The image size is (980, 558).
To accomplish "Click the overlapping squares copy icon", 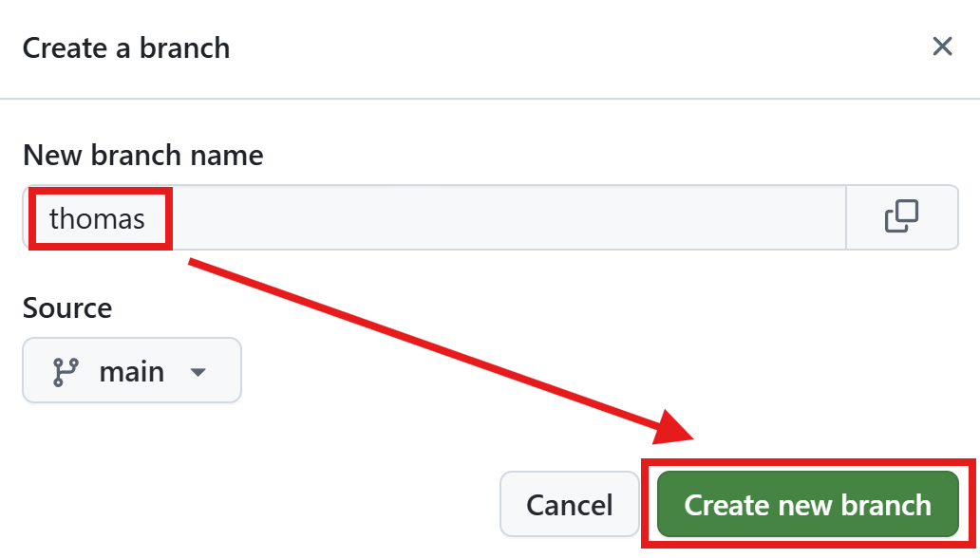I will (901, 217).
